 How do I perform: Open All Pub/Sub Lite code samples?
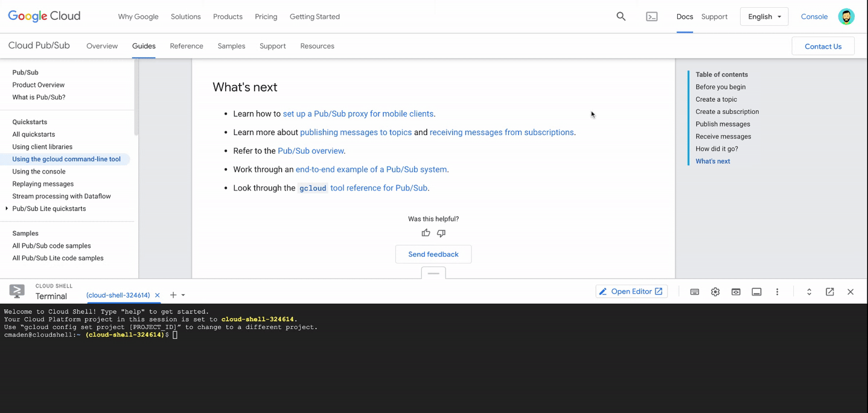58,258
